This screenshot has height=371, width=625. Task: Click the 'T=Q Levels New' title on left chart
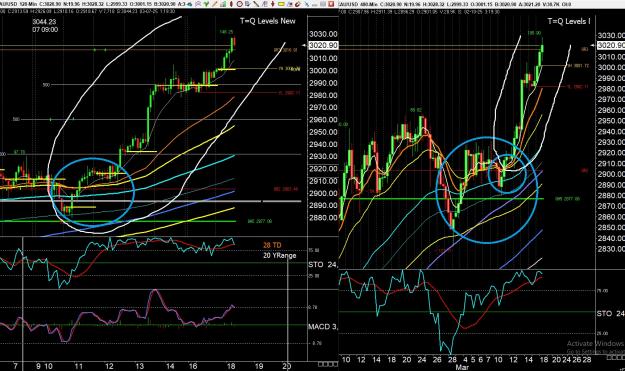point(267,21)
